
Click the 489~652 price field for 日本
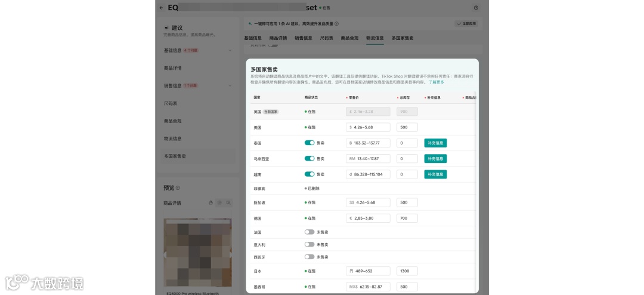click(368, 271)
